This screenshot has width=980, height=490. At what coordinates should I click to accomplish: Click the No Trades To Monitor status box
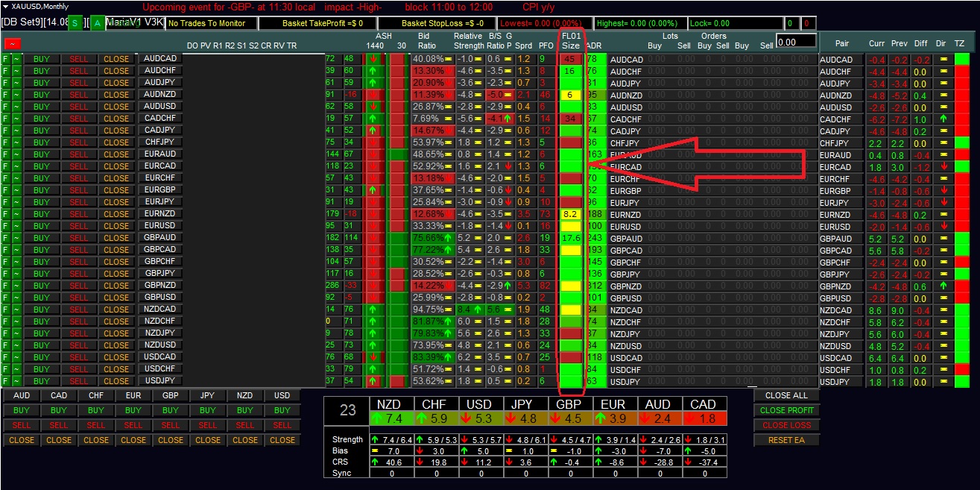(x=210, y=24)
